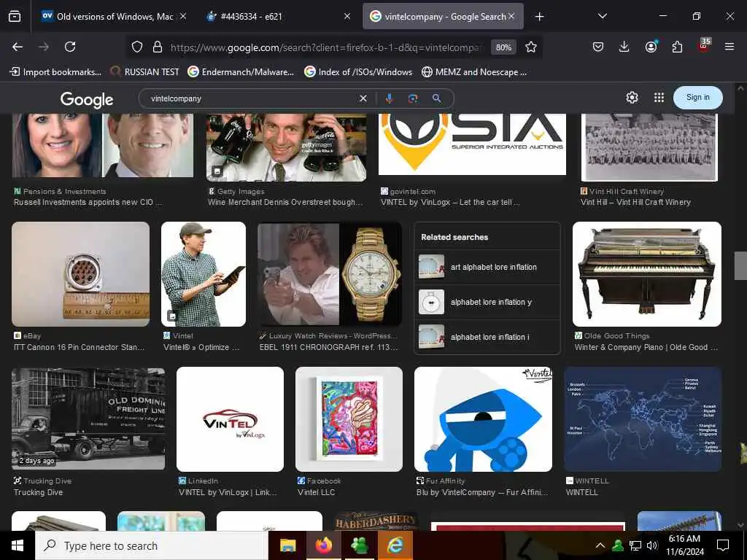
Task: Select related search alphabet lore inflation i
Action: [487, 337]
